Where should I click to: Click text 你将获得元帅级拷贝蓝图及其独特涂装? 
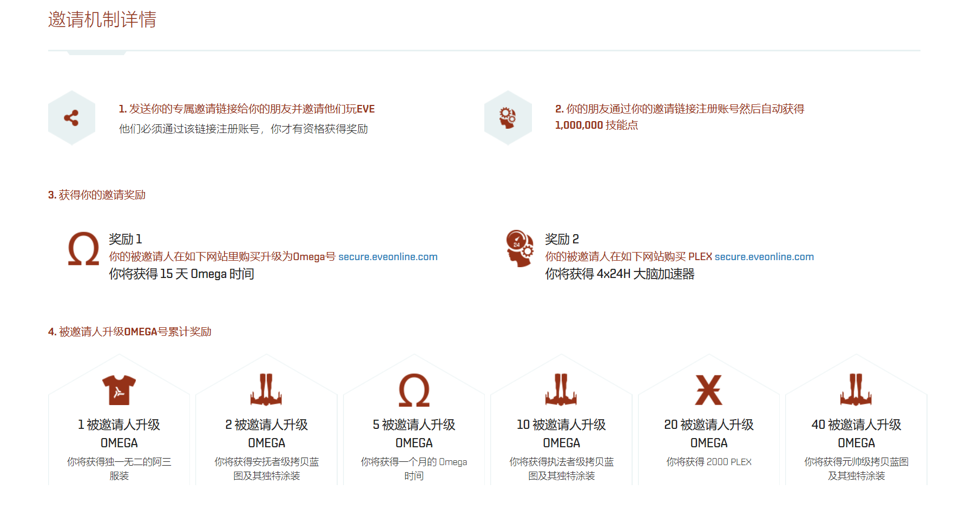(856, 469)
